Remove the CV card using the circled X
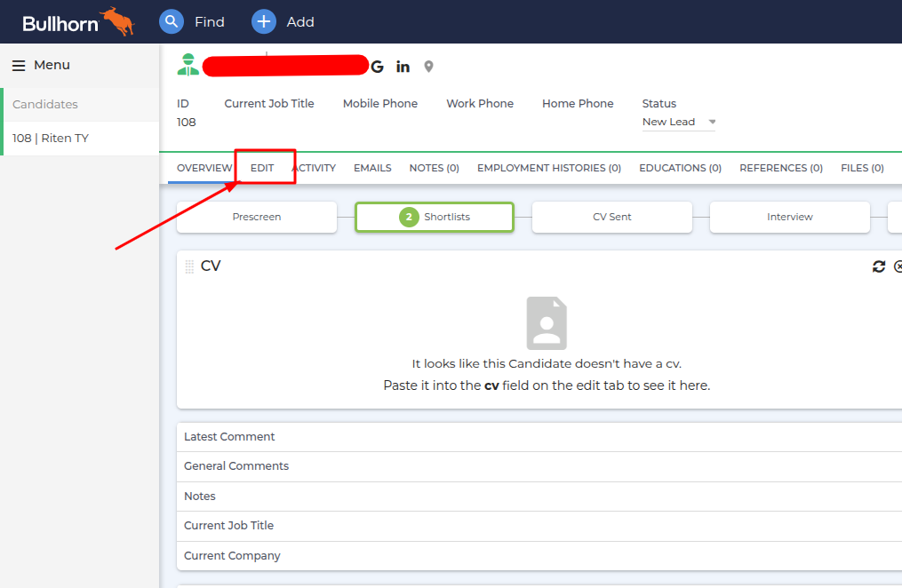 tap(898, 266)
